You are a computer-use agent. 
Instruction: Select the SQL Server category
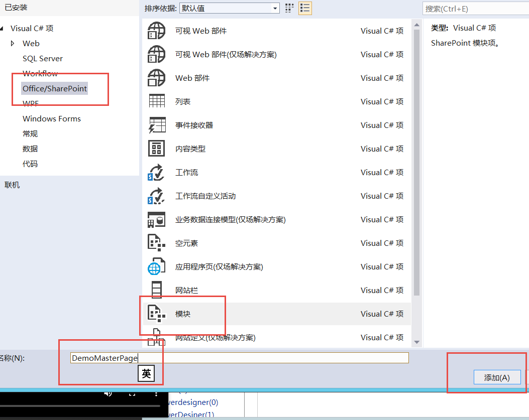pos(43,58)
